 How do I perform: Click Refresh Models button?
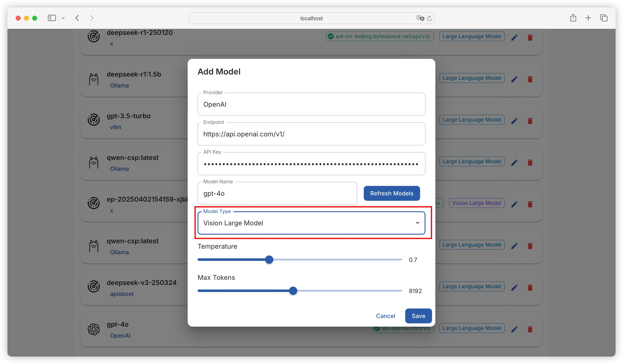392,193
